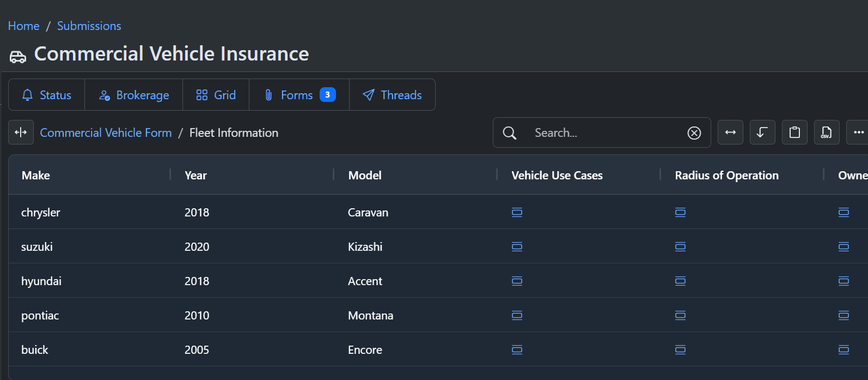
Task: Click the clipboard paste toolbar button
Action: (794, 132)
